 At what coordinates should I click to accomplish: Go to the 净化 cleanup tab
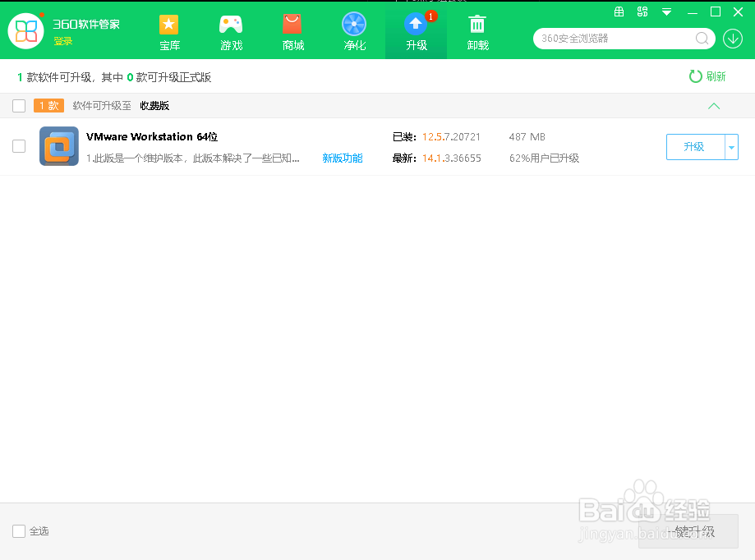click(354, 32)
